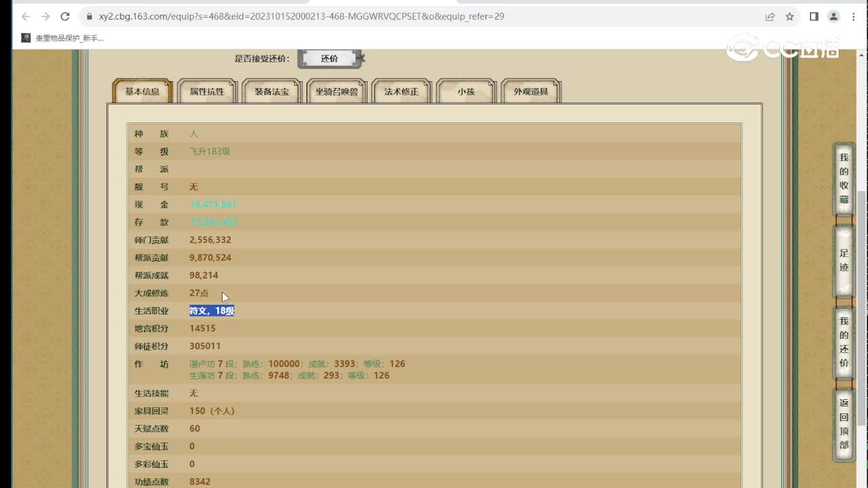Screen dimensions: 868x488
Task: Go forward in browser history
Action: tap(45, 16)
